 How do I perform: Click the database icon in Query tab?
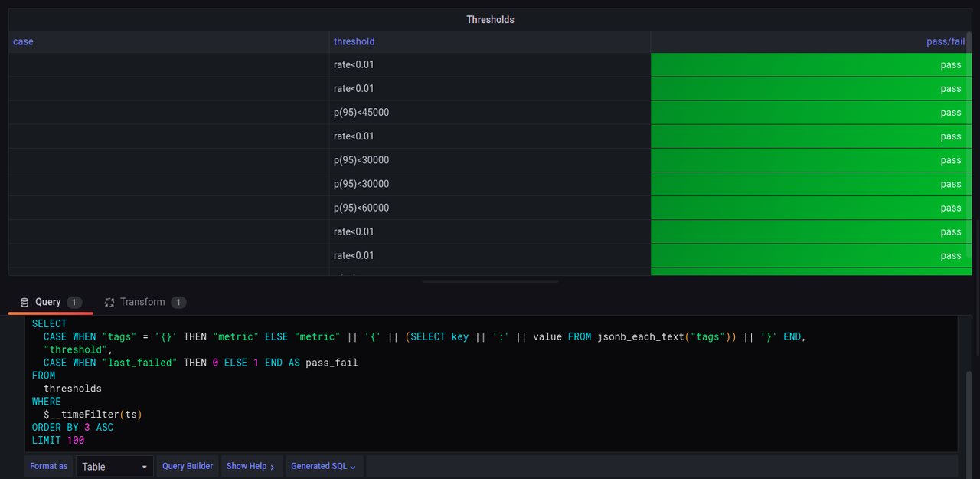pyautogui.click(x=24, y=303)
